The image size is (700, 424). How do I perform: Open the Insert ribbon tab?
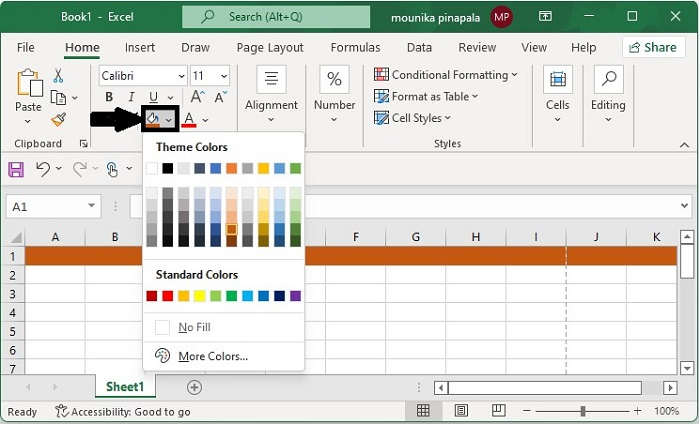coord(140,47)
